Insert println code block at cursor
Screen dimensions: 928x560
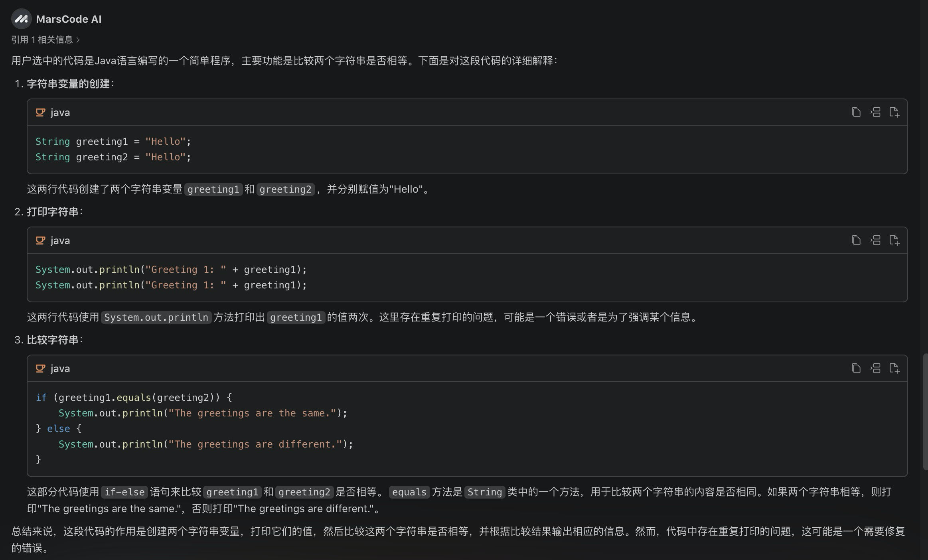875,241
